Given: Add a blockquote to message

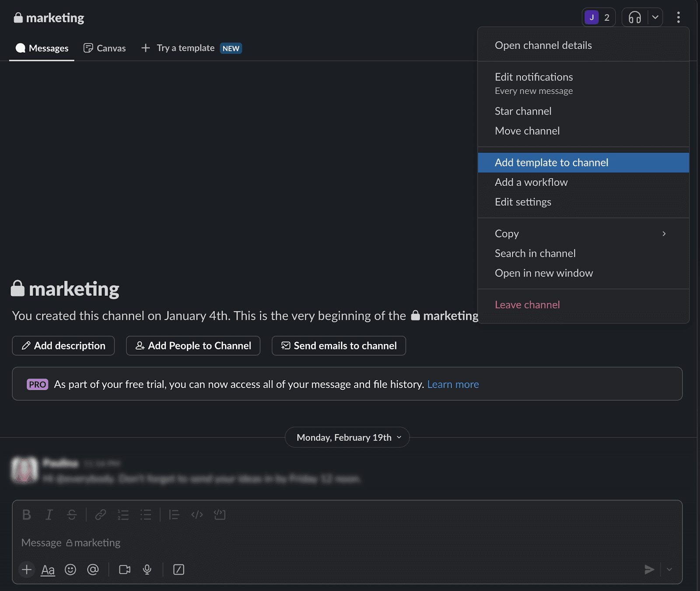Looking at the screenshot, I should coord(174,514).
